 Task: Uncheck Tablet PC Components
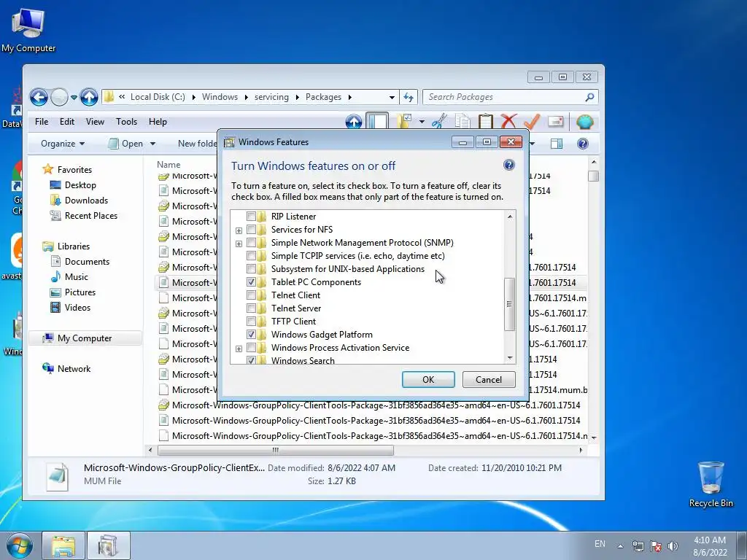point(251,282)
